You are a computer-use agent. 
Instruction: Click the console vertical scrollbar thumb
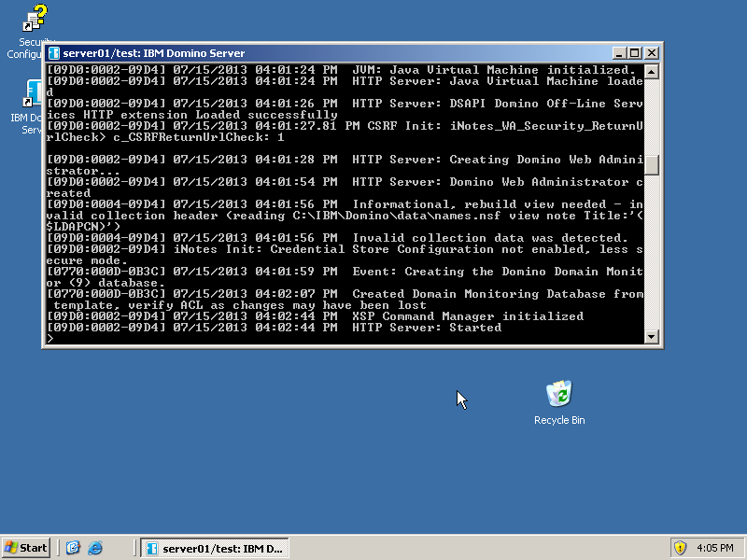[651, 165]
